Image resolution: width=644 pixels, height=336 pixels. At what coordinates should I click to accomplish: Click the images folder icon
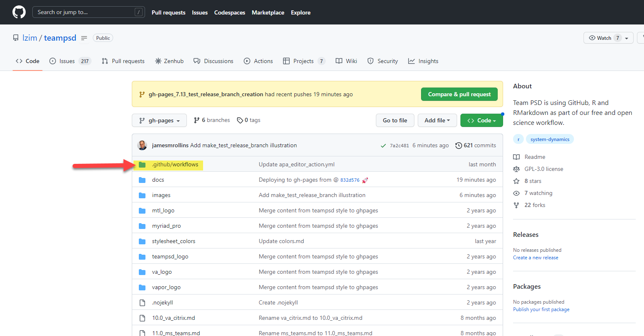[142, 195]
